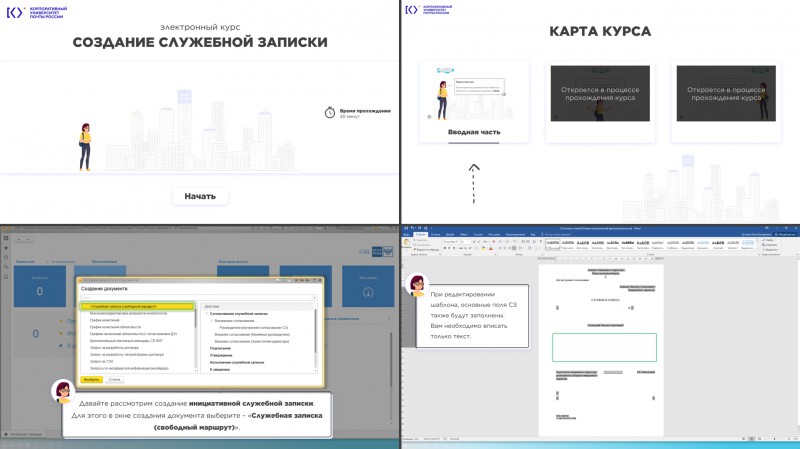
Task: Click the actions tree scrollbar in the dialog
Action: click(x=315, y=339)
